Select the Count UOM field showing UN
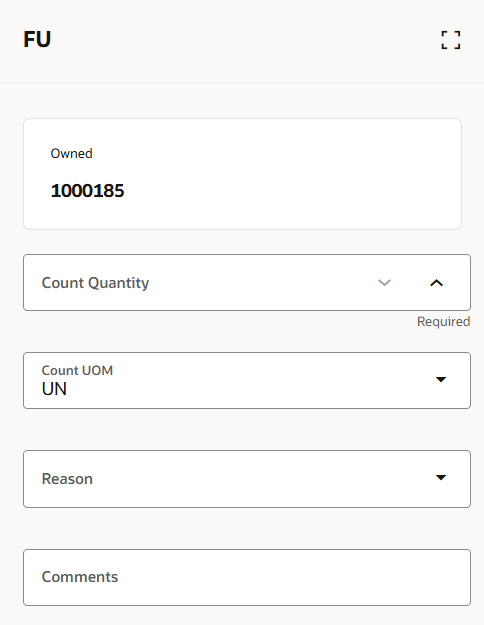 (x=247, y=380)
